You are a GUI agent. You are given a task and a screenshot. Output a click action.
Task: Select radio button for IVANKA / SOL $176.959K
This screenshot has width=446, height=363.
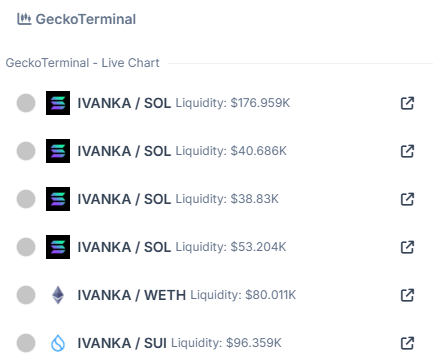point(26,103)
